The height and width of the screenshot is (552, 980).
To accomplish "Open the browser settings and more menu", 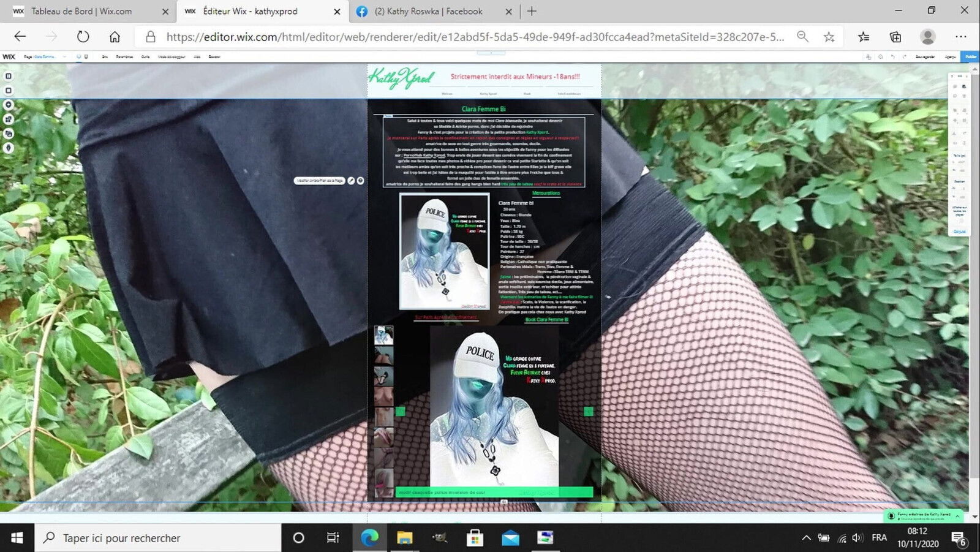I will 960,37.
